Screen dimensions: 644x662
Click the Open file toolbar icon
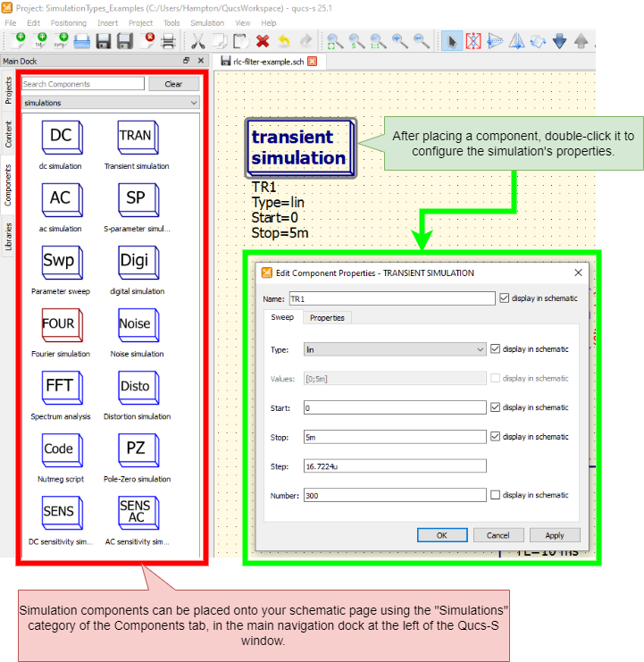[82, 41]
